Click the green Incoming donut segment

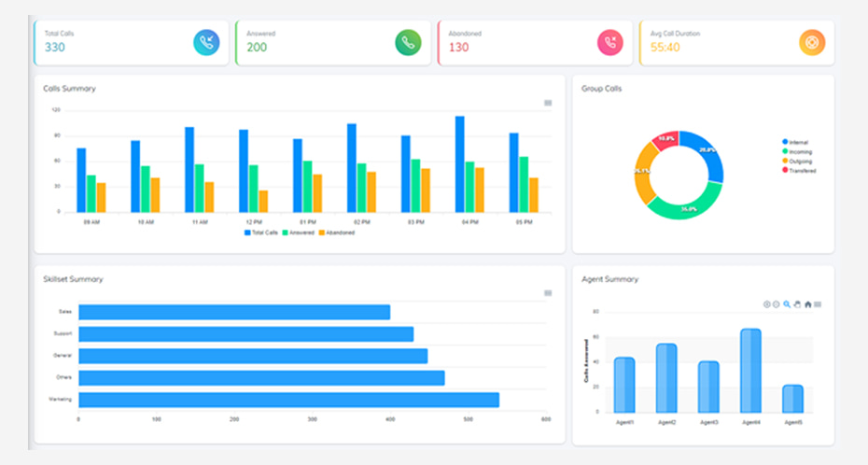click(686, 204)
